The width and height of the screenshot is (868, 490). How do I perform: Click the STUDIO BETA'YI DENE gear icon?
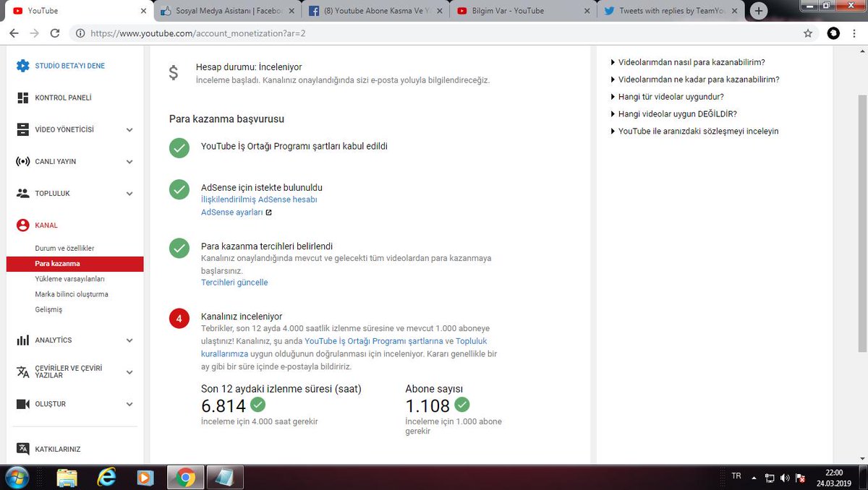pos(22,66)
